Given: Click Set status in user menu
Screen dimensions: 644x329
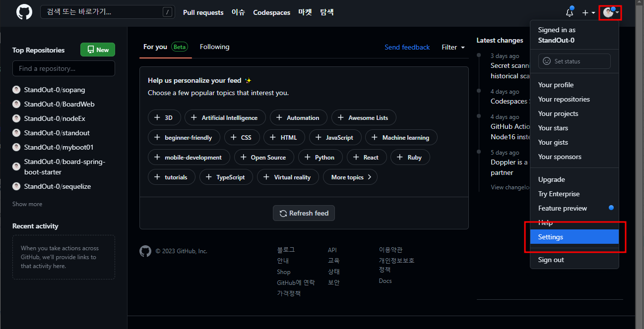Looking at the screenshot, I should 575,61.
